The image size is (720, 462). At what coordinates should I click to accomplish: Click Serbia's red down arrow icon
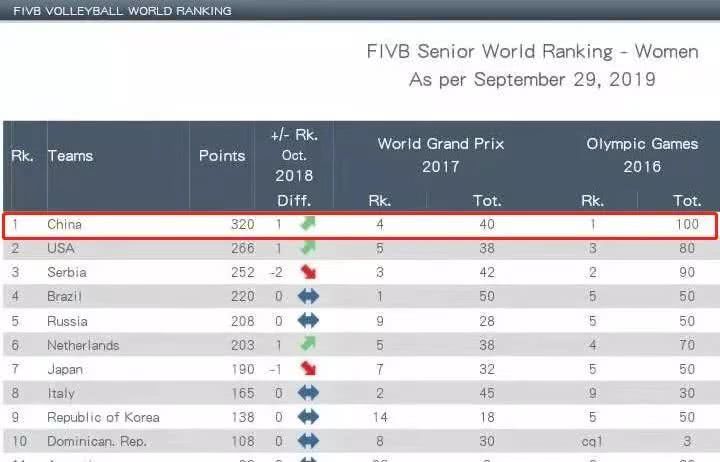308,272
